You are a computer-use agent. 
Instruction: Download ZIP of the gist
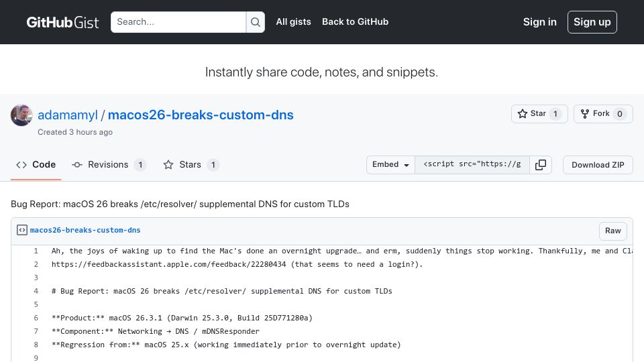[598, 165]
